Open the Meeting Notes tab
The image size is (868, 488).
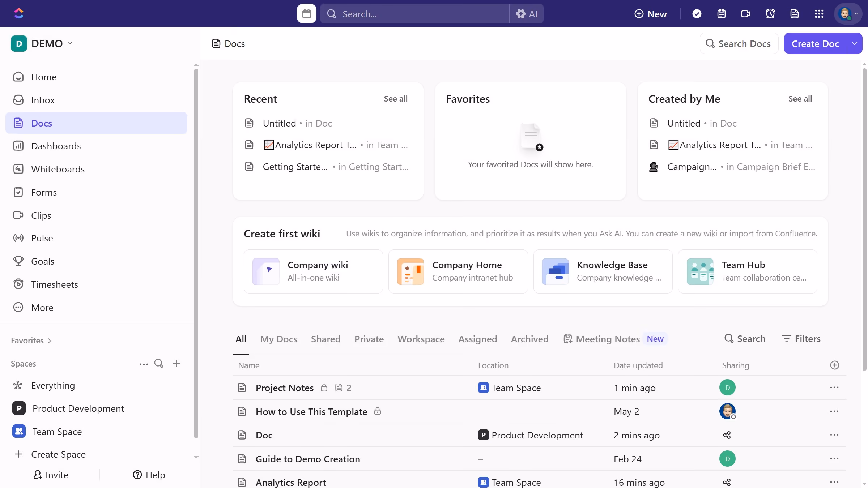[x=615, y=339]
